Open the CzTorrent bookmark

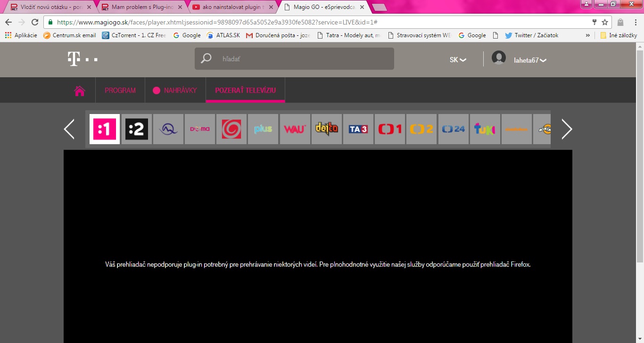133,35
